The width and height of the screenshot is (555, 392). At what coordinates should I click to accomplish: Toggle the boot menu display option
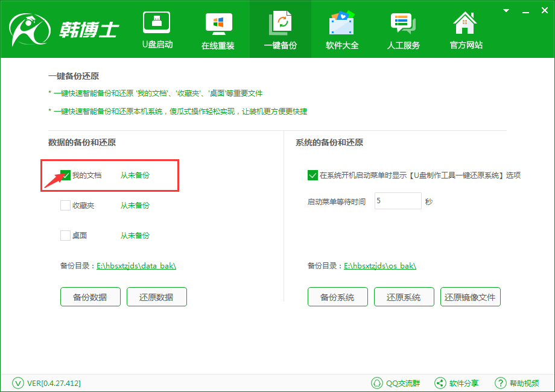pyautogui.click(x=312, y=175)
